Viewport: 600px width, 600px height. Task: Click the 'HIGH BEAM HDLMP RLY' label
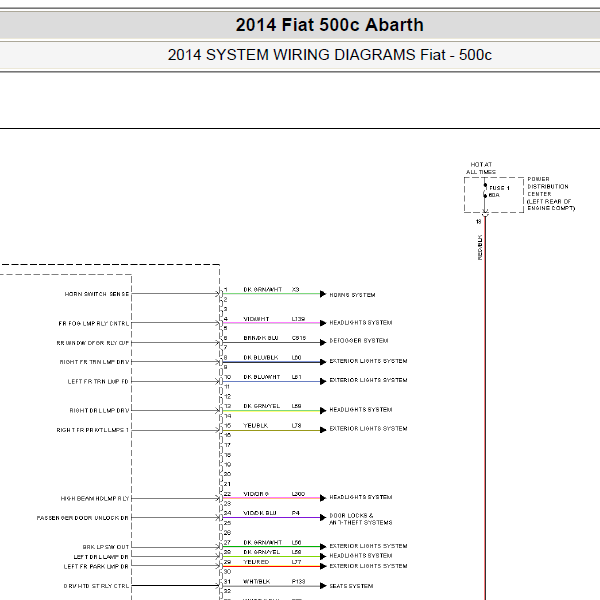(95, 499)
